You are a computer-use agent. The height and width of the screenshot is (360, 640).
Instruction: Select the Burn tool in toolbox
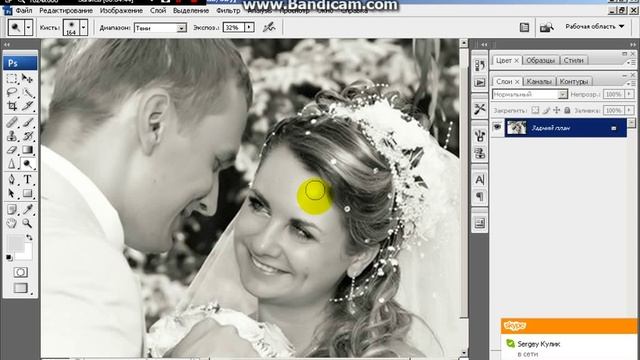tap(27, 164)
